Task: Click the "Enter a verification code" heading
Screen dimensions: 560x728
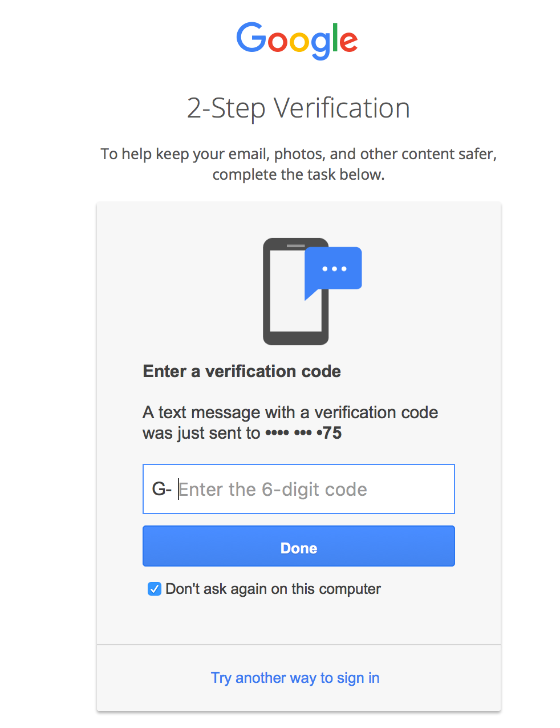Action: coord(242,371)
